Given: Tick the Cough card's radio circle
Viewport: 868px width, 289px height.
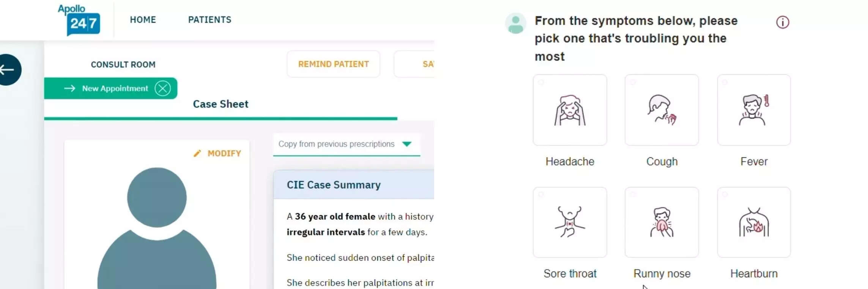Looking at the screenshot, I should point(633,82).
